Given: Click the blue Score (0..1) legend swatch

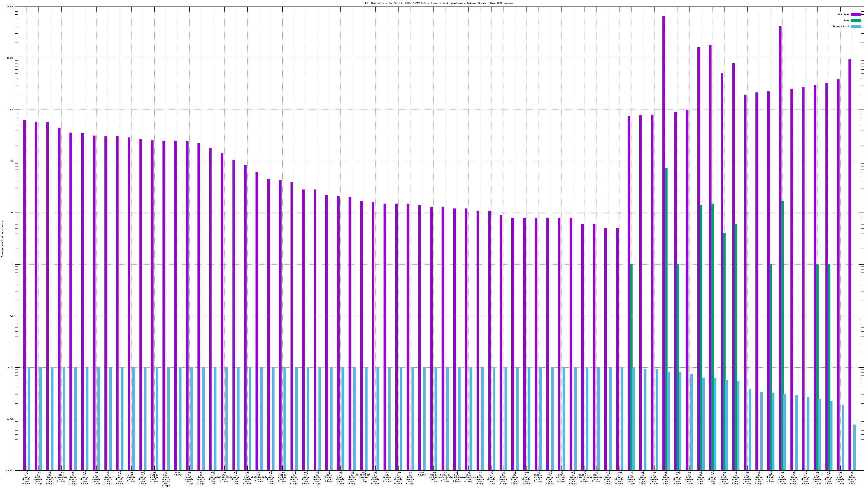Looking at the screenshot, I should coord(856,26).
